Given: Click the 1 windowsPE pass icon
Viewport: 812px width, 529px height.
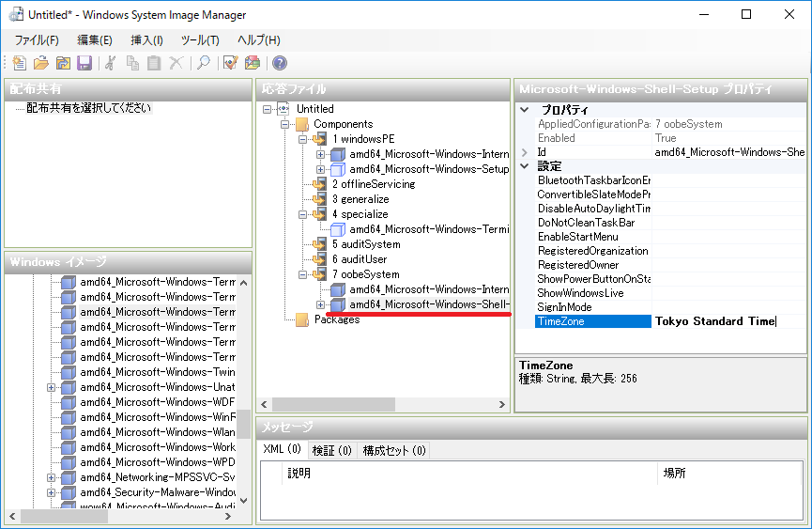Looking at the screenshot, I should pos(320,139).
